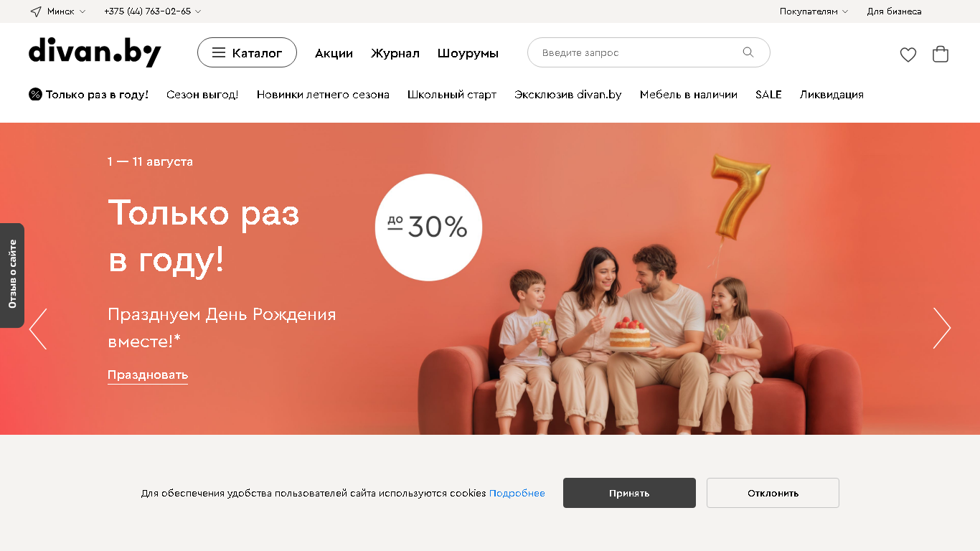This screenshot has height=551, width=980.
Task: Go to next banner slide arrow
Action: tap(942, 329)
